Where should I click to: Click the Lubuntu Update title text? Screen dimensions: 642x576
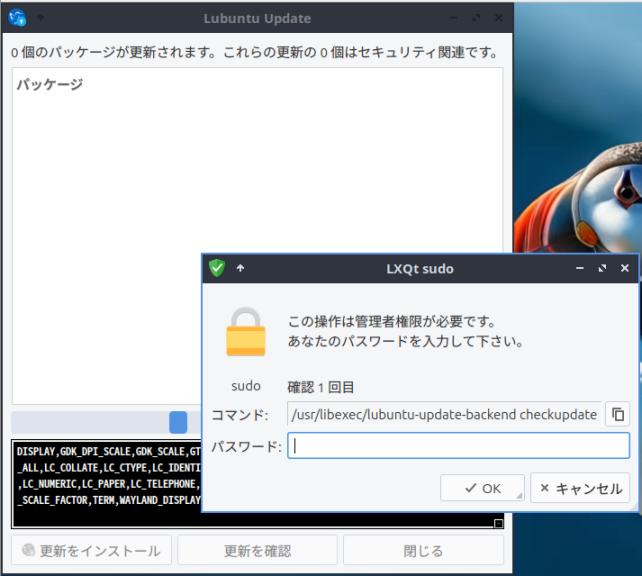[257, 18]
